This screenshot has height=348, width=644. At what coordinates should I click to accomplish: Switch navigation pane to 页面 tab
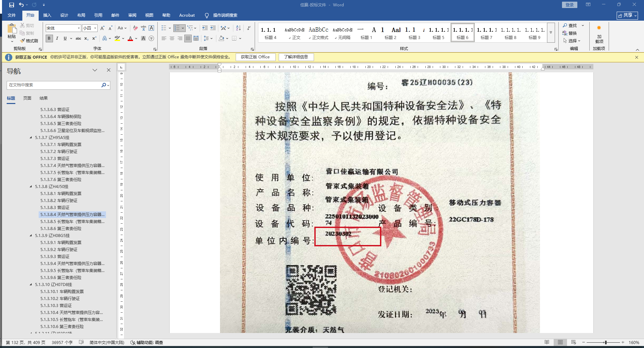tap(27, 98)
